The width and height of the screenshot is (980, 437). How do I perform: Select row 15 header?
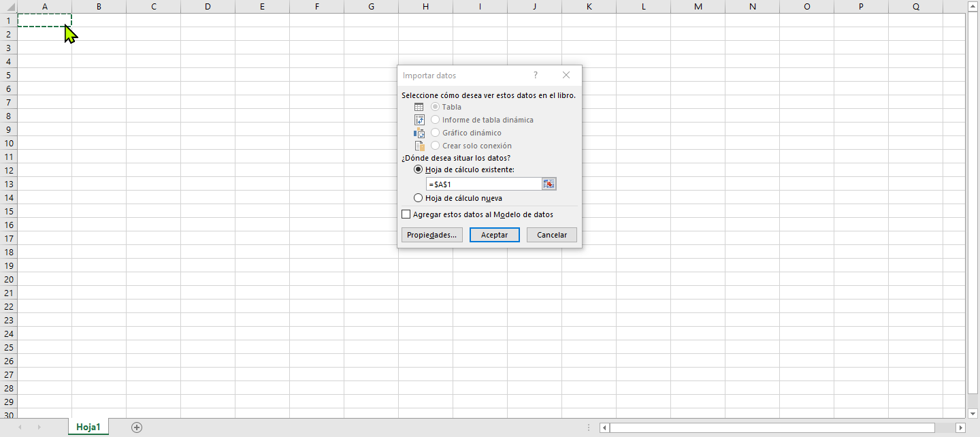pyautogui.click(x=8, y=211)
